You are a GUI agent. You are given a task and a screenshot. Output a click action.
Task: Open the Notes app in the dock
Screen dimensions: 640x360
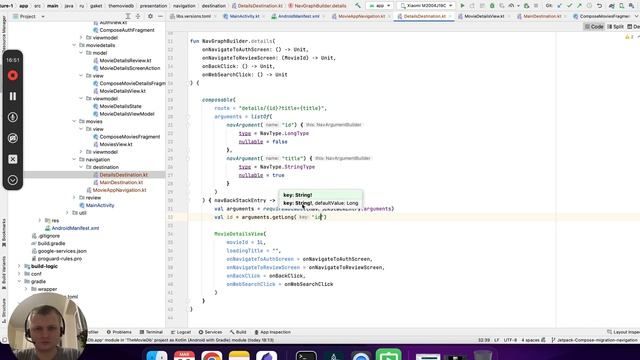239,356
